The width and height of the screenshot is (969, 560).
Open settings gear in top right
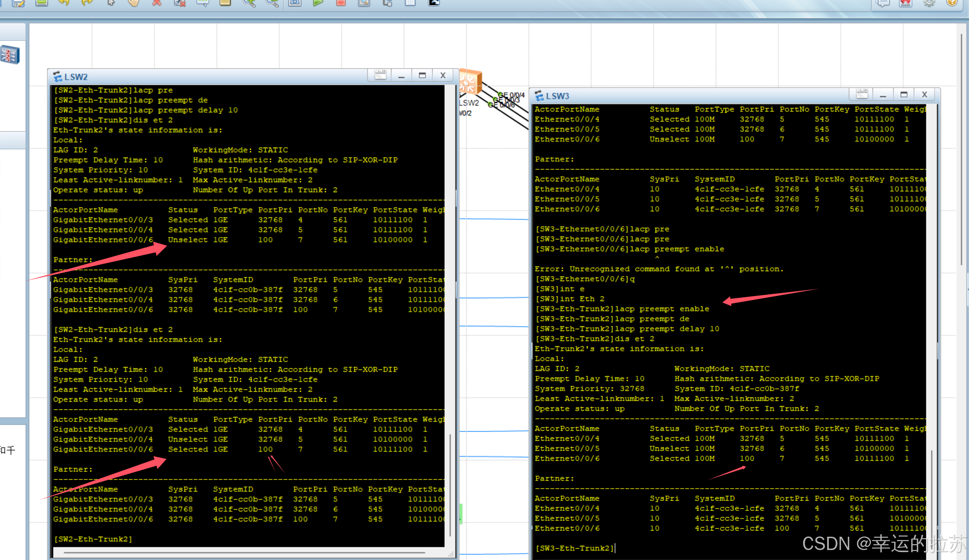(x=929, y=2)
